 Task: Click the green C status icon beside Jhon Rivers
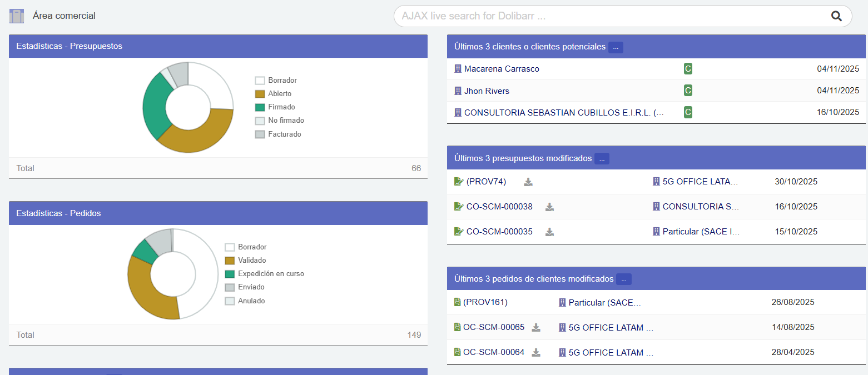point(688,90)
